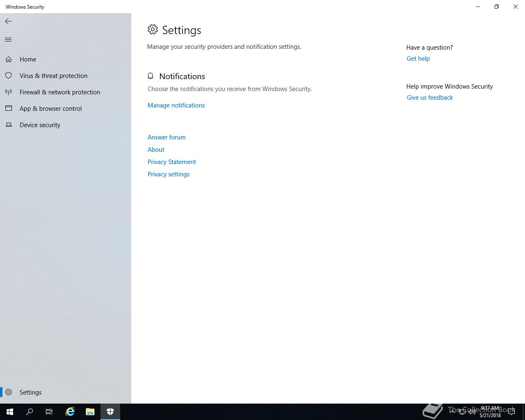Open the Answer forum link
525x420 pixels.
click(x=167, y=137)
